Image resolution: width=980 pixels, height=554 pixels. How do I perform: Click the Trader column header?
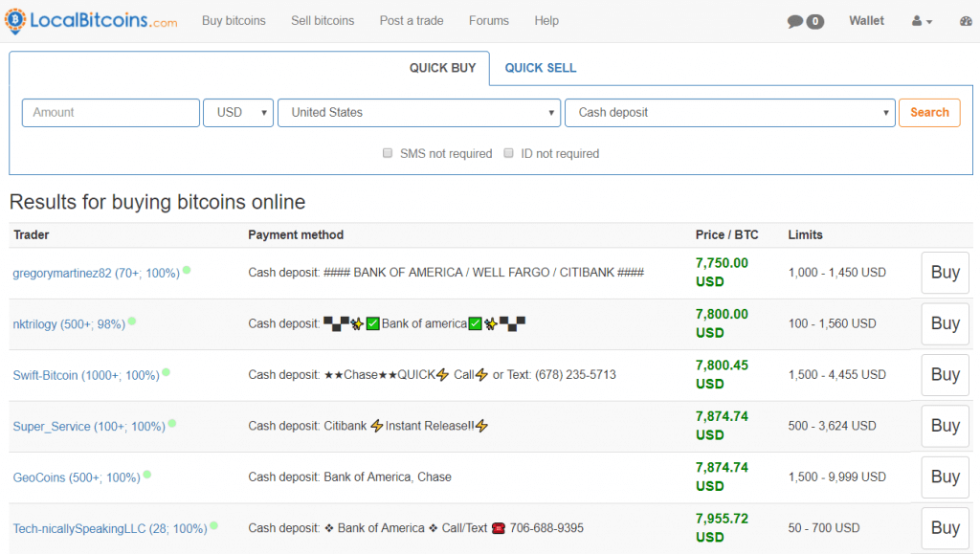[x=32, y=234]
